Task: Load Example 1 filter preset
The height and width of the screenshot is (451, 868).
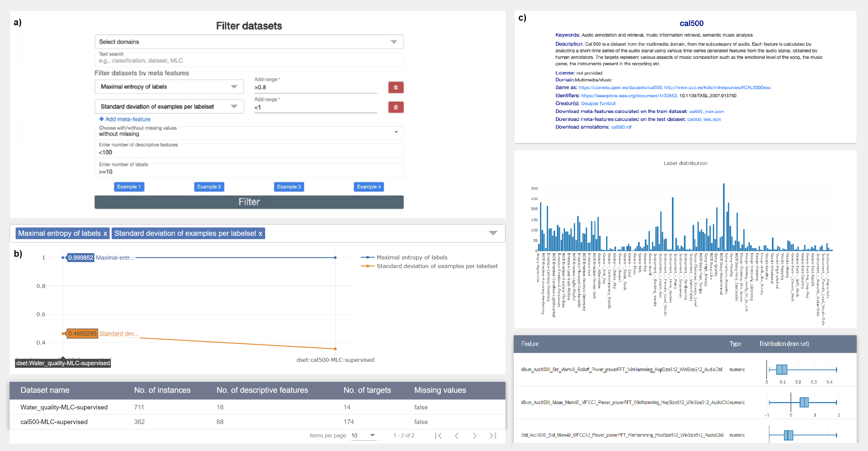Action: (x=129, y=187)
